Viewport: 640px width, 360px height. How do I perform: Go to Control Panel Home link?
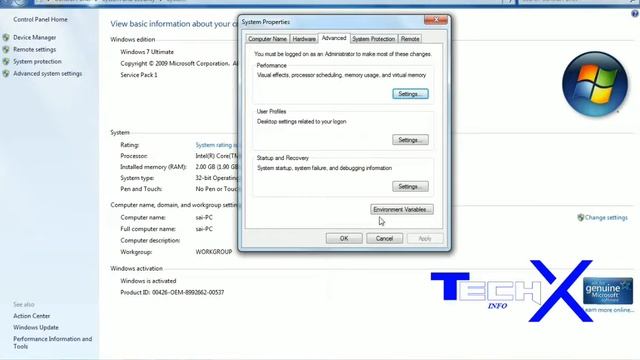(40, 20)
